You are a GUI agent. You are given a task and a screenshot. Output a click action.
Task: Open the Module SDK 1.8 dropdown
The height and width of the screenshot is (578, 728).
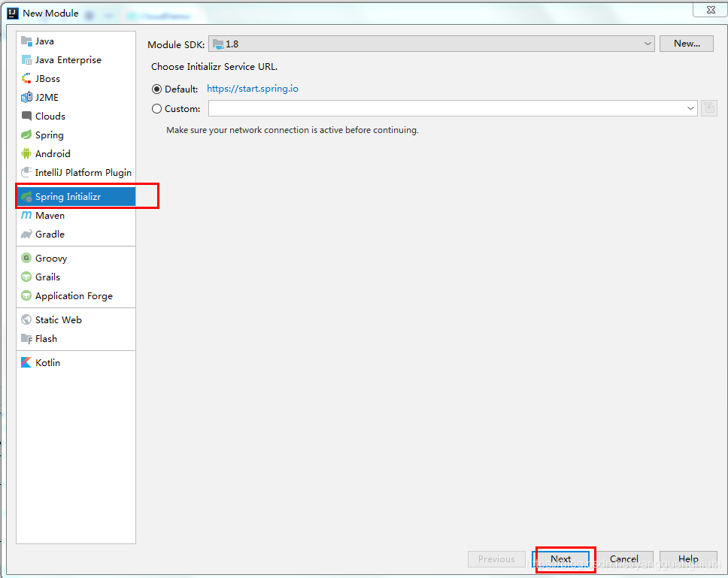432,44
